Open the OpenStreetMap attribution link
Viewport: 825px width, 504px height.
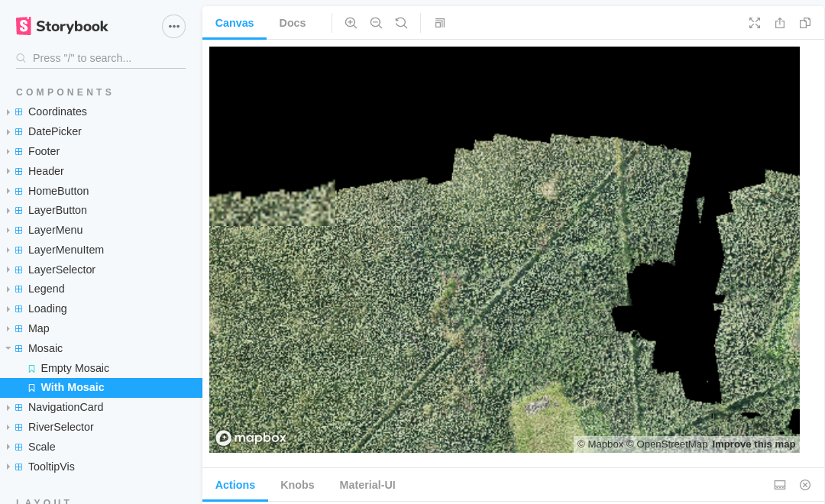coord(667,444)
